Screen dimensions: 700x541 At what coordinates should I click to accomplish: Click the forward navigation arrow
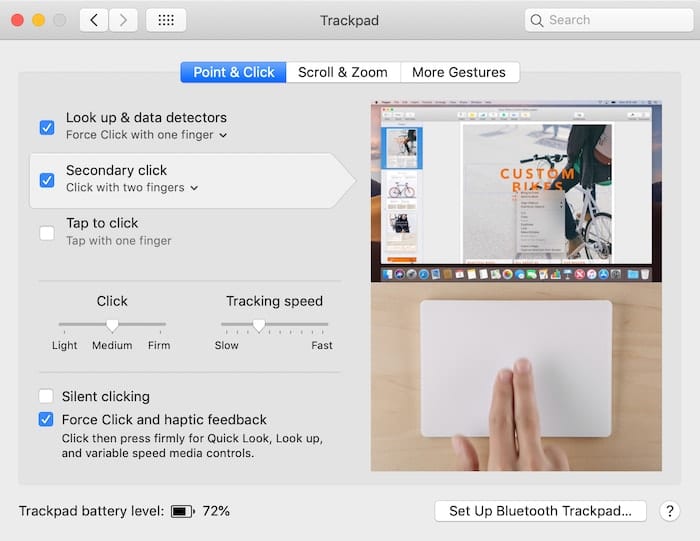pyautogui.click(x=123, y=20)
